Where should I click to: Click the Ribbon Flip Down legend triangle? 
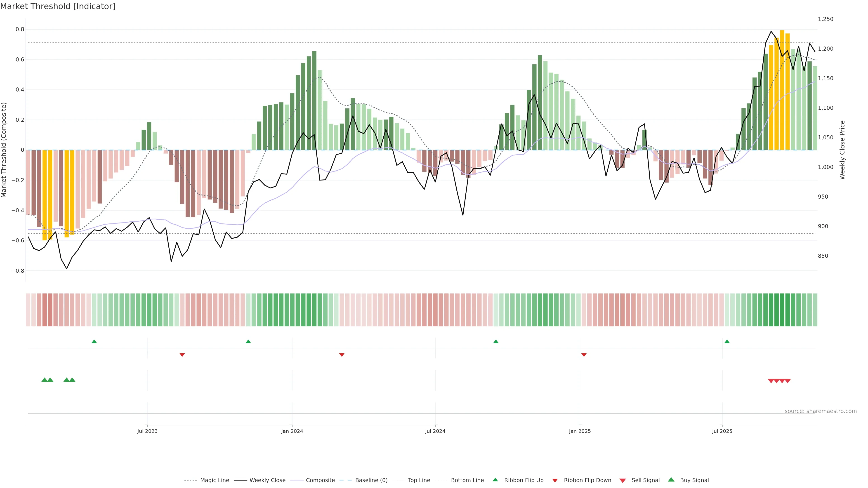click(x=555, y=480)
